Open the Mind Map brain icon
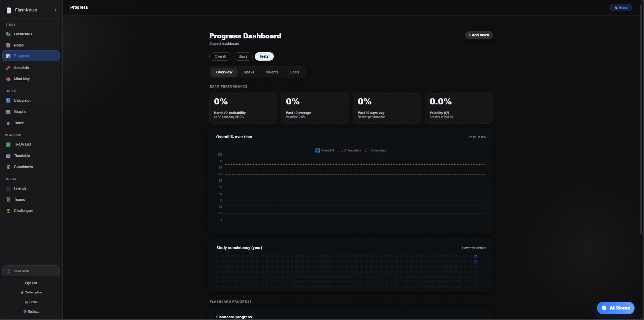 (x=8, y=79)
